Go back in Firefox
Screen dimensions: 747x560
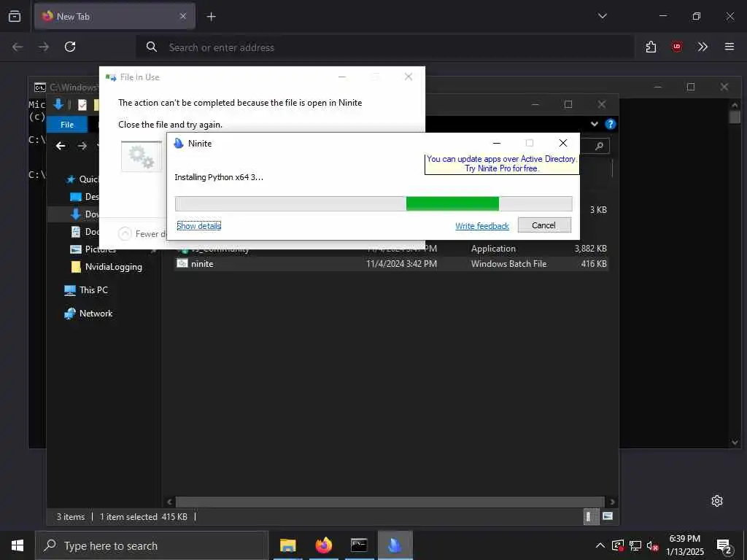(x=18, y=47)
